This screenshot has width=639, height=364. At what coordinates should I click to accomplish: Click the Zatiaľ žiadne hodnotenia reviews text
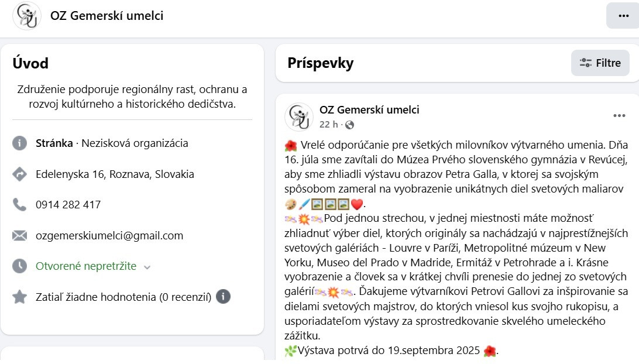tap(123, 297)
